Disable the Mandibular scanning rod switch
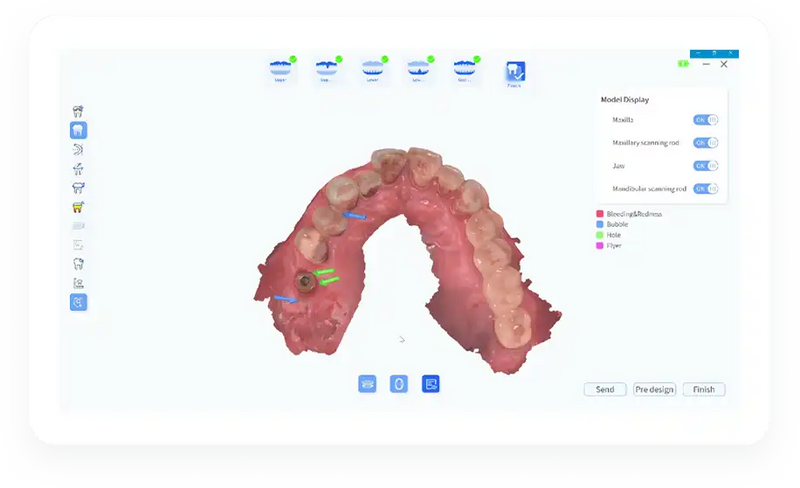This screenshot has width=800, height=488. point(706,189)
